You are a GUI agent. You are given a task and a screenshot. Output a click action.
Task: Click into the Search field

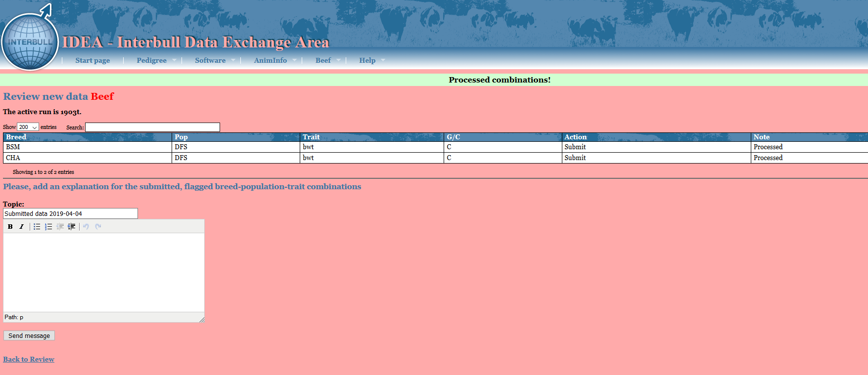[x=152, y=127]
